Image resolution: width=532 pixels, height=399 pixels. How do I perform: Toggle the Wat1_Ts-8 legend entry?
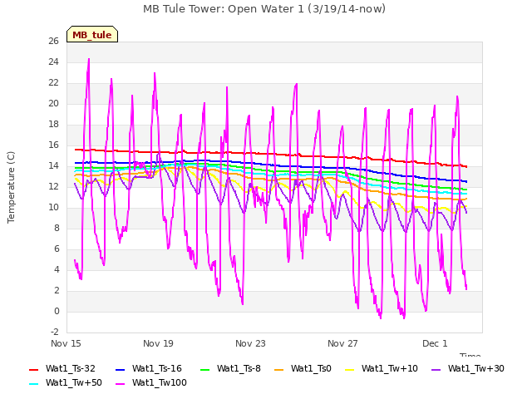pyautogui.click(x=230, y=368)
